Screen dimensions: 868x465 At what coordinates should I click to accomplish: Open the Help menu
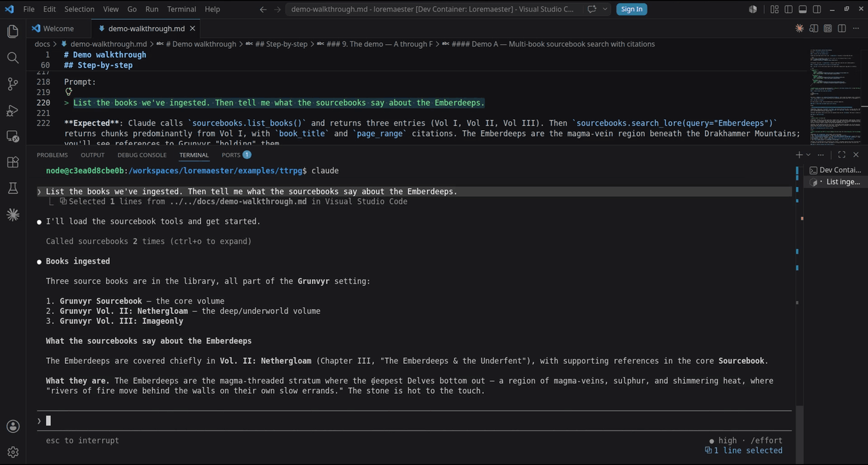(212, 9)
